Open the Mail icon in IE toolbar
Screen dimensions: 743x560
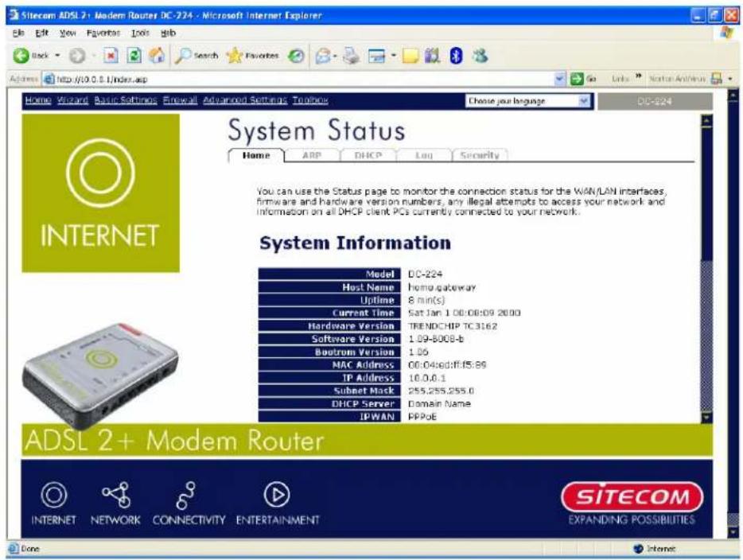tap(323, 56)
